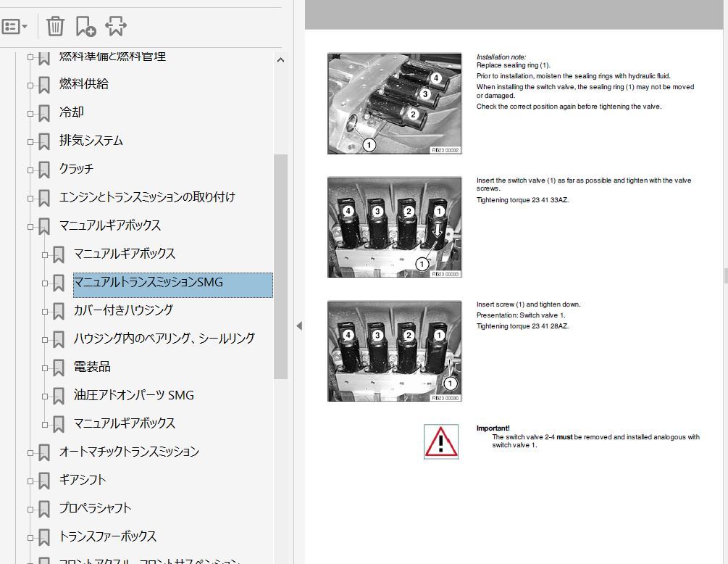Click the sealing ring installation photo

(x=394, y=104)
